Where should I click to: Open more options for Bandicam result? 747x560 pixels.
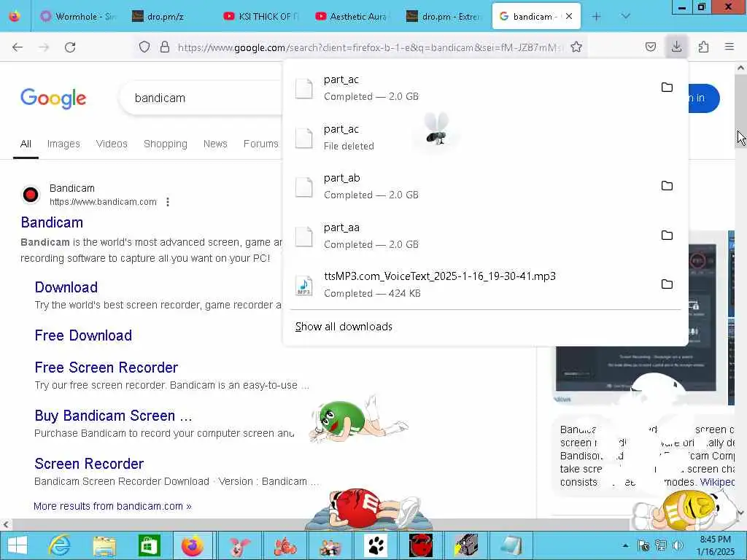tap(168, 202)
